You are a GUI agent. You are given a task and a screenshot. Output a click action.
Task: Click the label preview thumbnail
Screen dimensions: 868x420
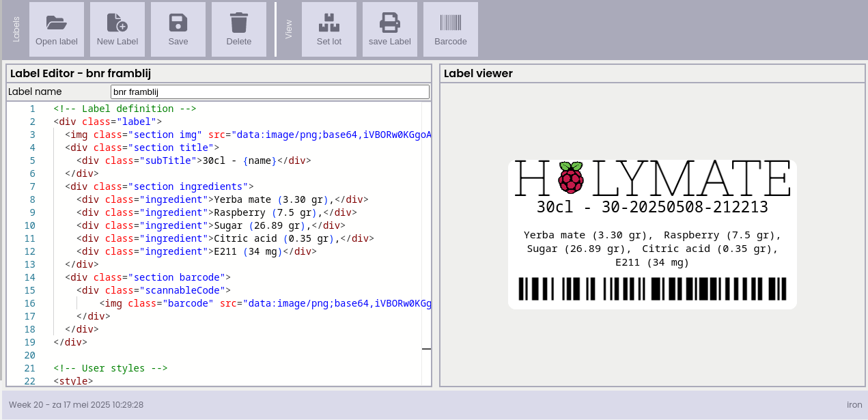point(652,232)
